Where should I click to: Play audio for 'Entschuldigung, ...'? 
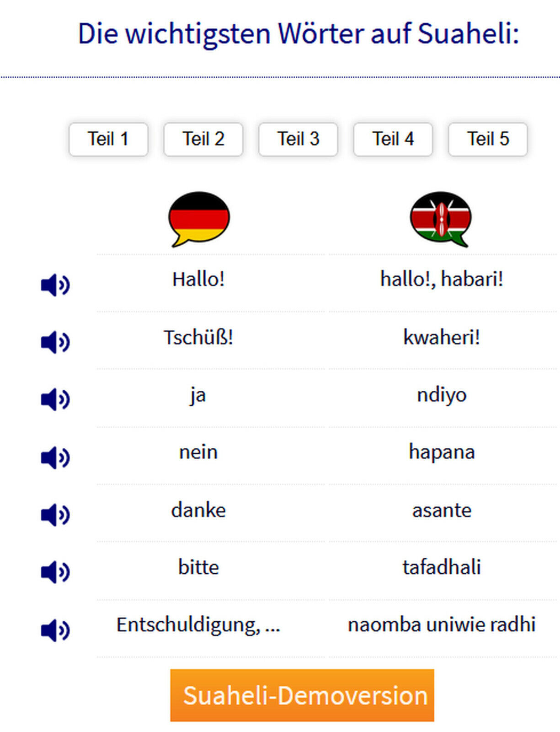pyautogui.click(x=55, y=630)
